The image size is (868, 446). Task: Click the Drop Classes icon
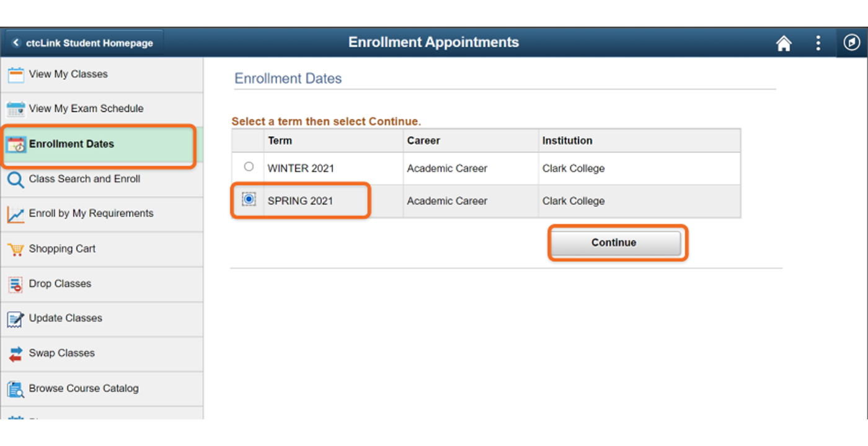(x=15, y=284)
